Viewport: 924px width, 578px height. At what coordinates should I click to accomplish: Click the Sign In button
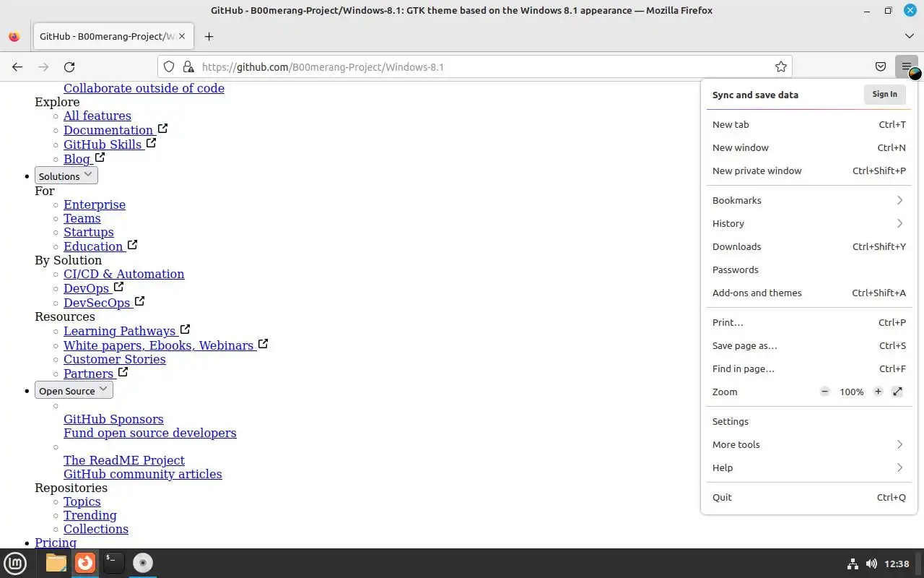click(884, 94)
